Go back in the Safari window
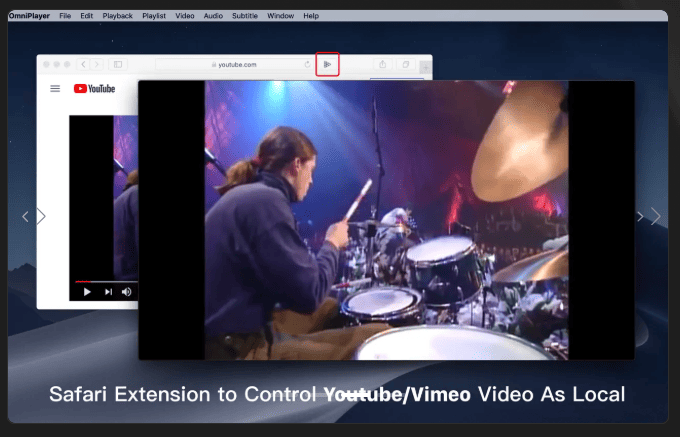 [83, 64]
